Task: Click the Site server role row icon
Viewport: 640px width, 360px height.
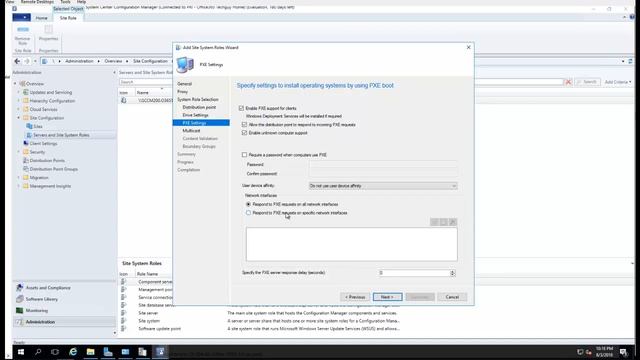Action: (124, 313)
